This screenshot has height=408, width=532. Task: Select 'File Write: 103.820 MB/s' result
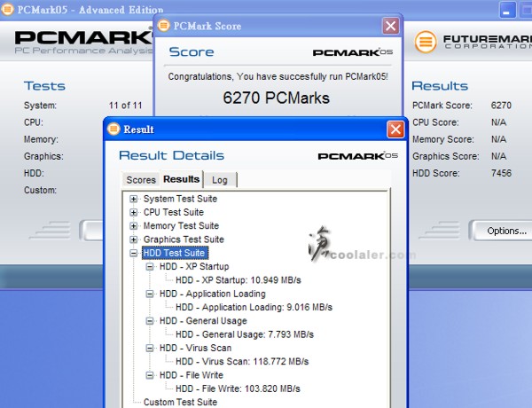(238, 389)
